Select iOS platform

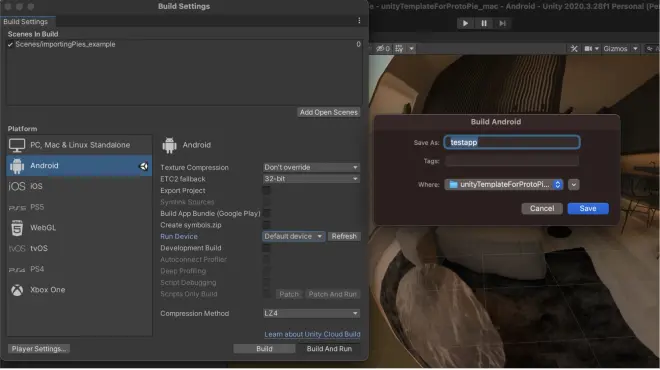79,186
